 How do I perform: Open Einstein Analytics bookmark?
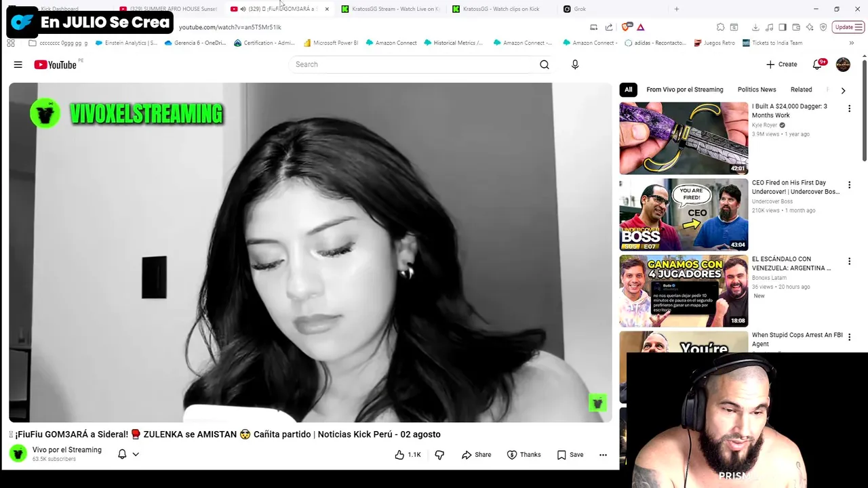point(126,43)
